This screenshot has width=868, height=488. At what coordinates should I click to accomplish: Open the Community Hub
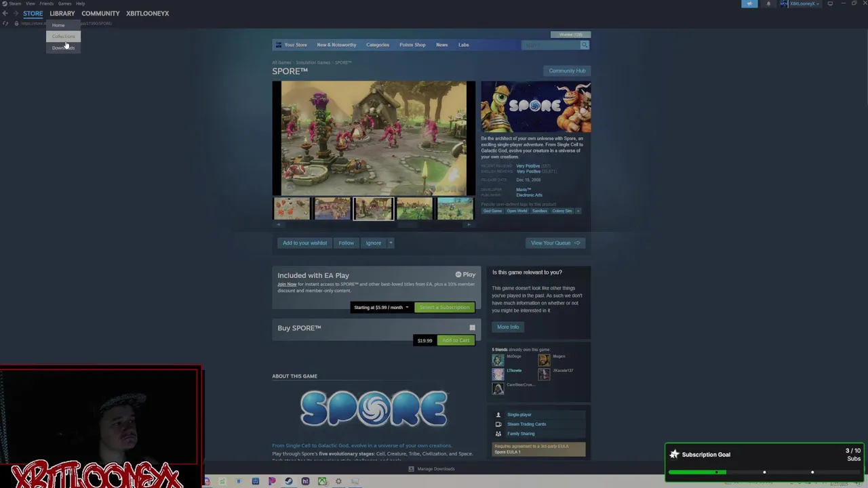[567, 70]
